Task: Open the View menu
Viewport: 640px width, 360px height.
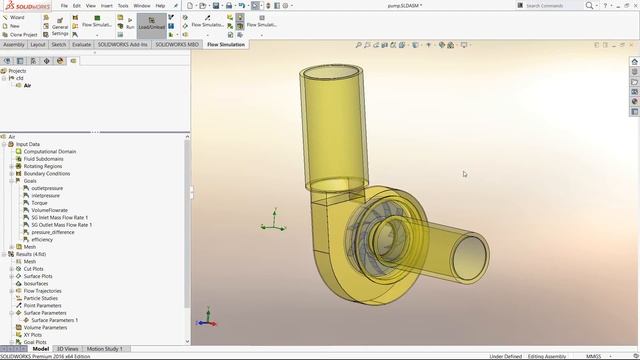Action: click(91, 6)
